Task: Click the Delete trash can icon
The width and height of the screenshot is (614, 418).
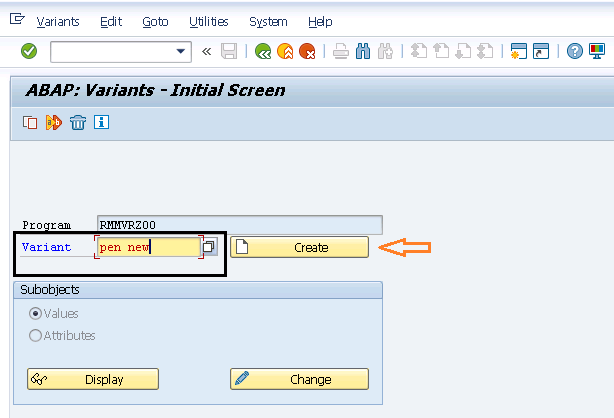Action: point(78,123)
